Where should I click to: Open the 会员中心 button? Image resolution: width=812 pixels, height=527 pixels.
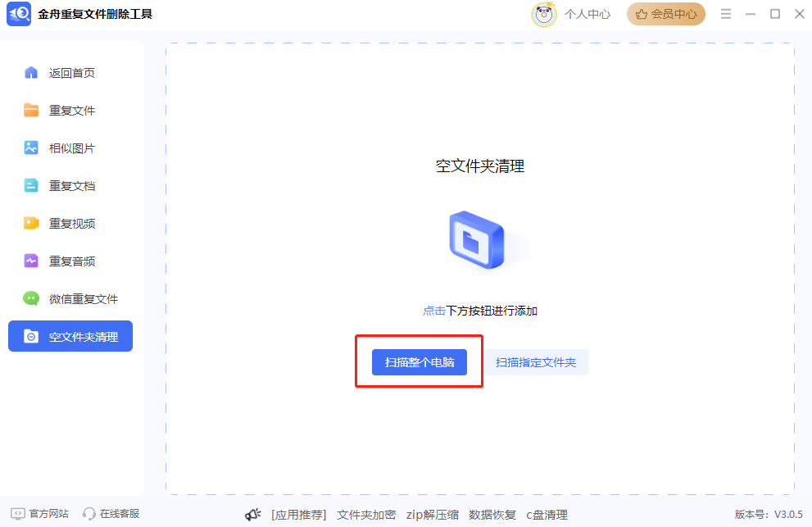click(x=666, y=14)
